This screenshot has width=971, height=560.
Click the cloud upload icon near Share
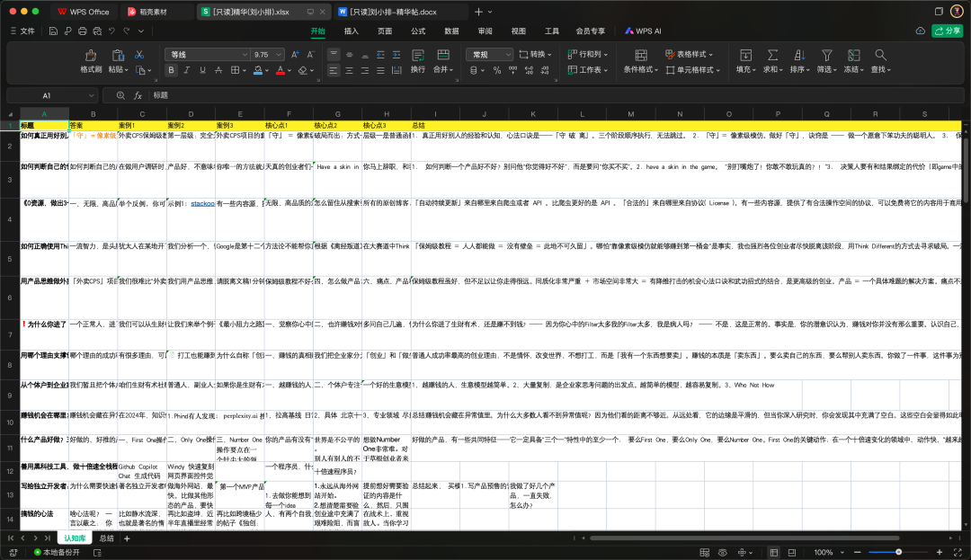(921, 31)
